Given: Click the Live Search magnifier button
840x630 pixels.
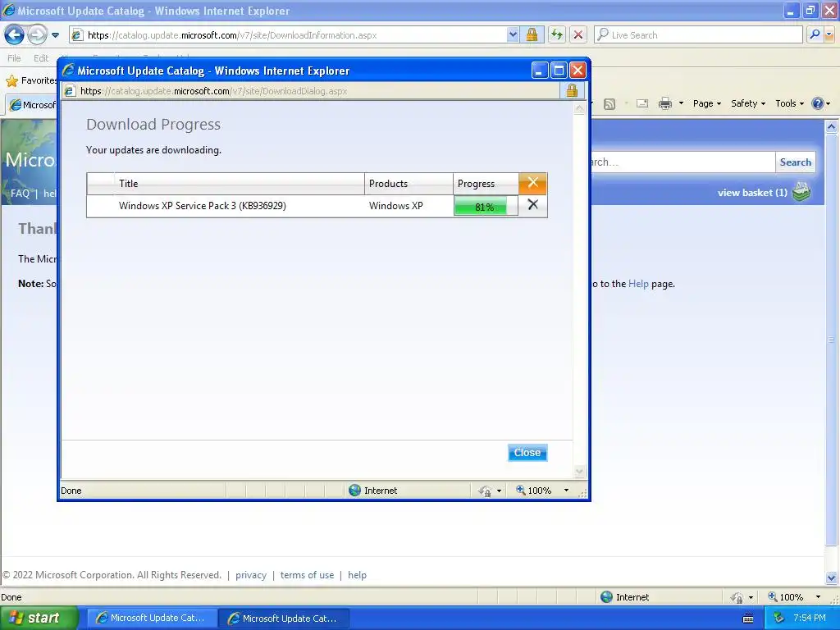Looking at the screenshot, I should [815, 35].
